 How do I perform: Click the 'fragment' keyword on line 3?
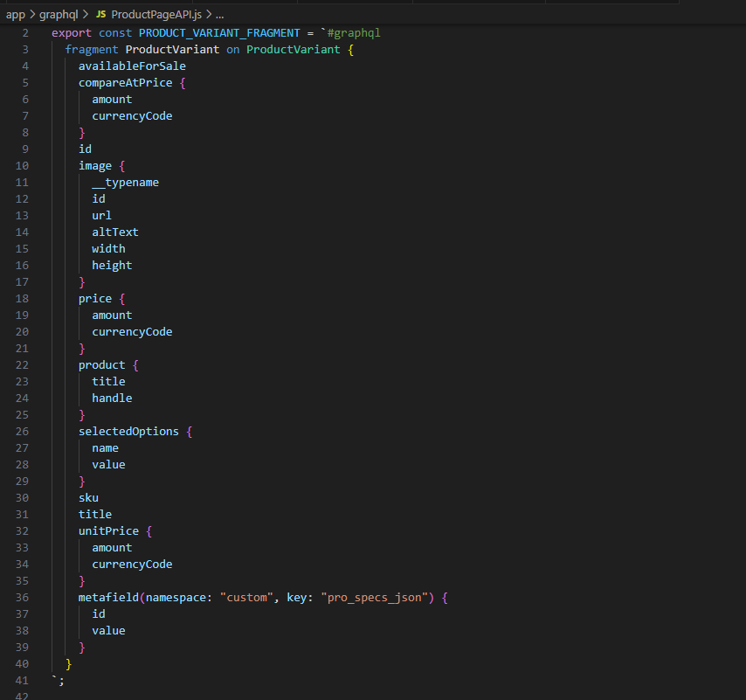coord(92,50)
